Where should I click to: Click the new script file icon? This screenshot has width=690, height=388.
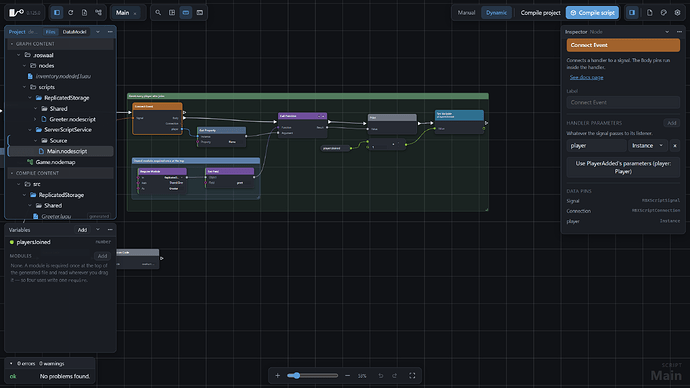[84, 13]
